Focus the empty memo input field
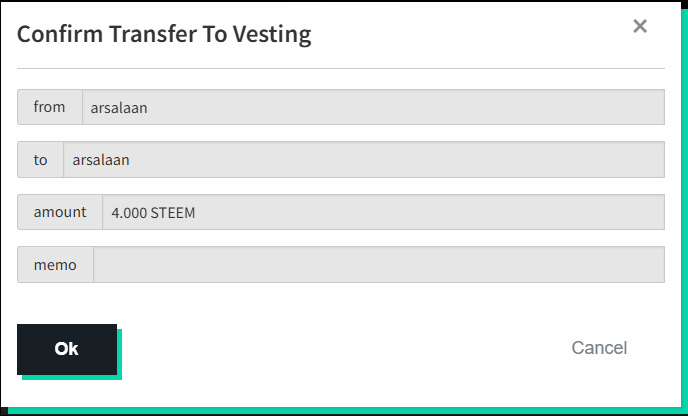This screenshot has height=416, width=688. coord(378,265)
